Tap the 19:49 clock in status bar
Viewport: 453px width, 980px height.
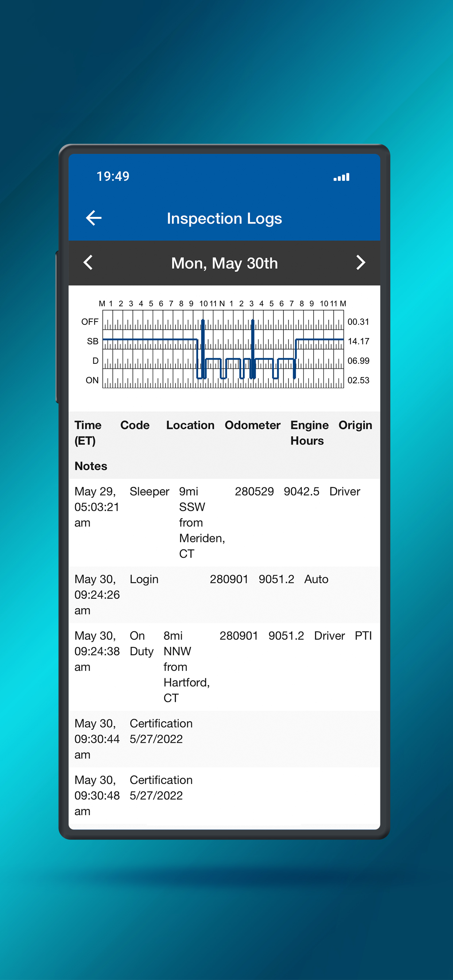point(113,176)
